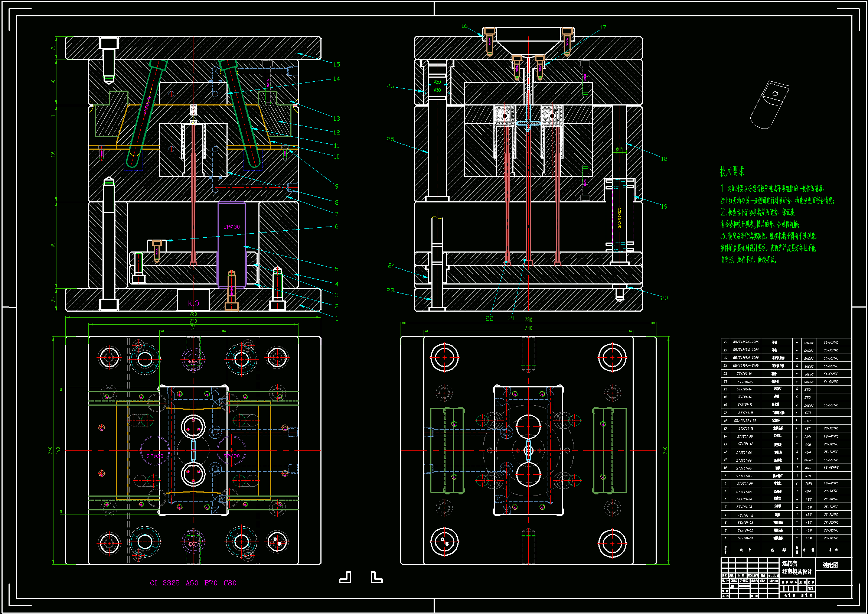Click the SPø30 support pillar in section view
The height and width of the screenshot is (614, 868).
231,227
